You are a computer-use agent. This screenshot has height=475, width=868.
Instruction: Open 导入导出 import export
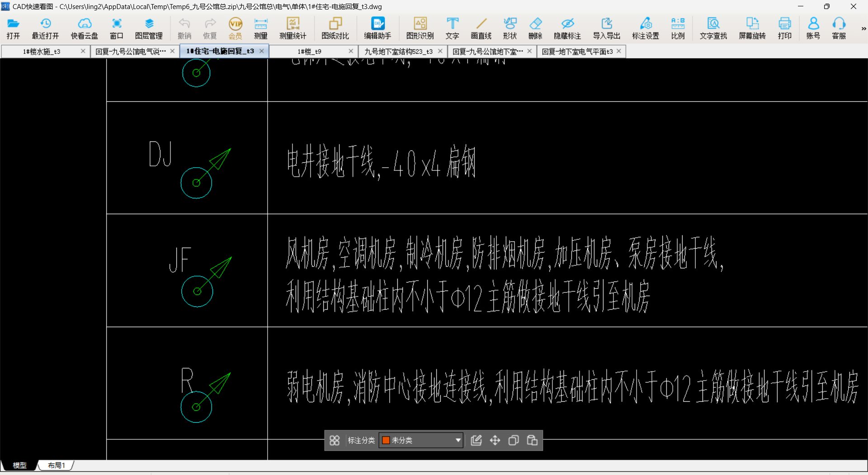click(607, 28)
